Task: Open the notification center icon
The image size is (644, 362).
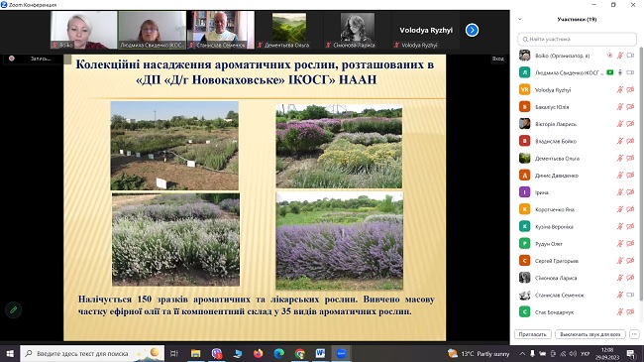Action: click(631, 353)
